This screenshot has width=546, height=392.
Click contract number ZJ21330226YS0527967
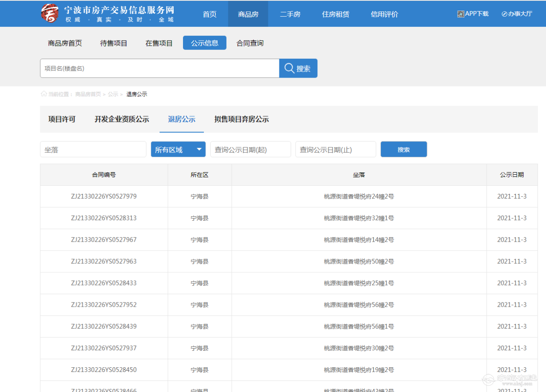104,240
